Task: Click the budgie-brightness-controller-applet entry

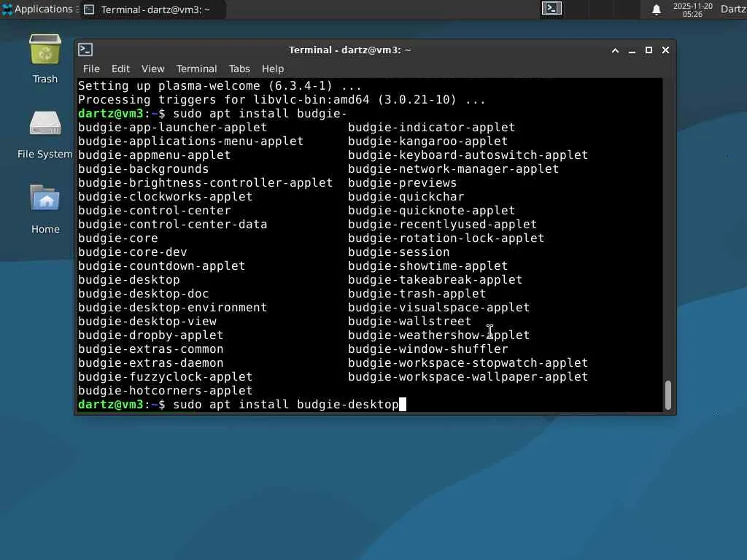Action: click(x=205, y=182)
